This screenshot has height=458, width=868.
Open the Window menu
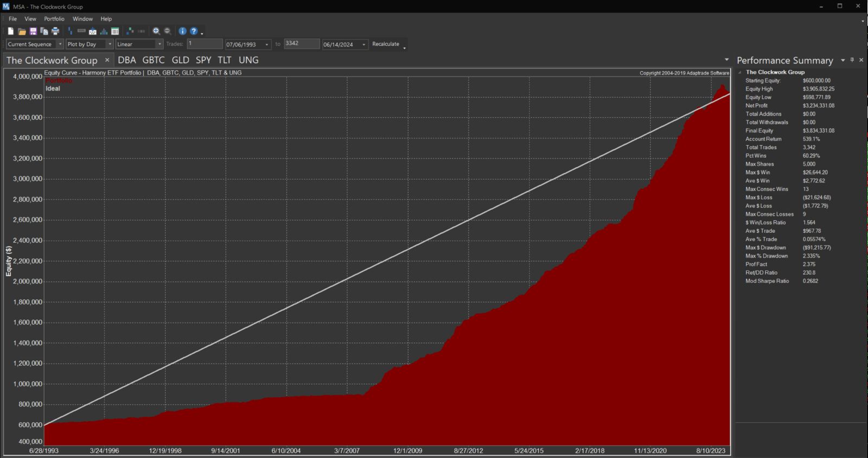(x=82, y=19)
